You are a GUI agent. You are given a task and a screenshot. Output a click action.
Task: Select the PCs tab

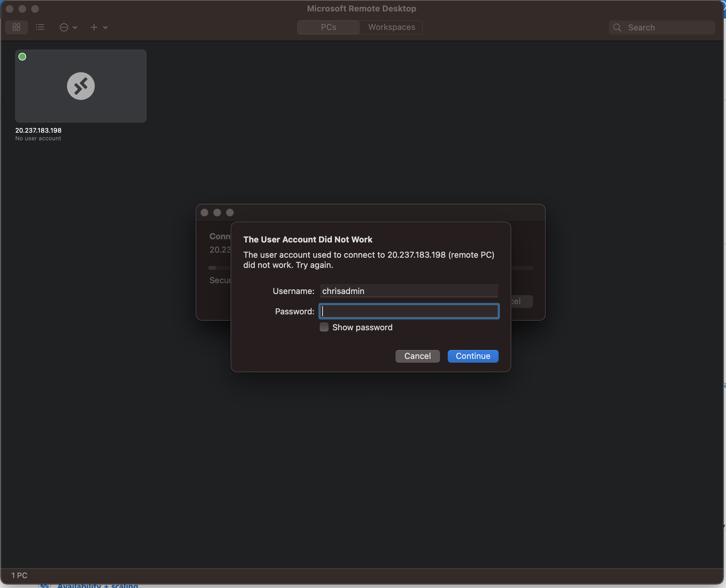click(x=328, y=27)
